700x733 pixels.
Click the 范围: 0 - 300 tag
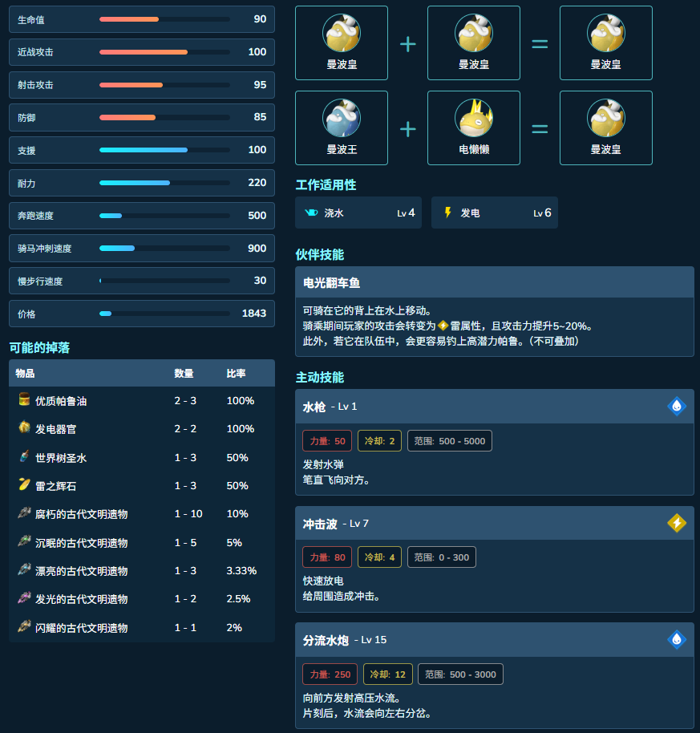(442, 557)
